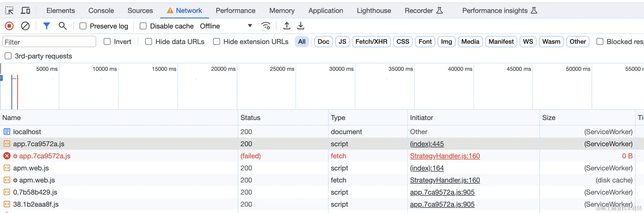The width and height of the screenshot is (644, 213).
Task: Open (index):445 initiator link
Action: [427, 144]
